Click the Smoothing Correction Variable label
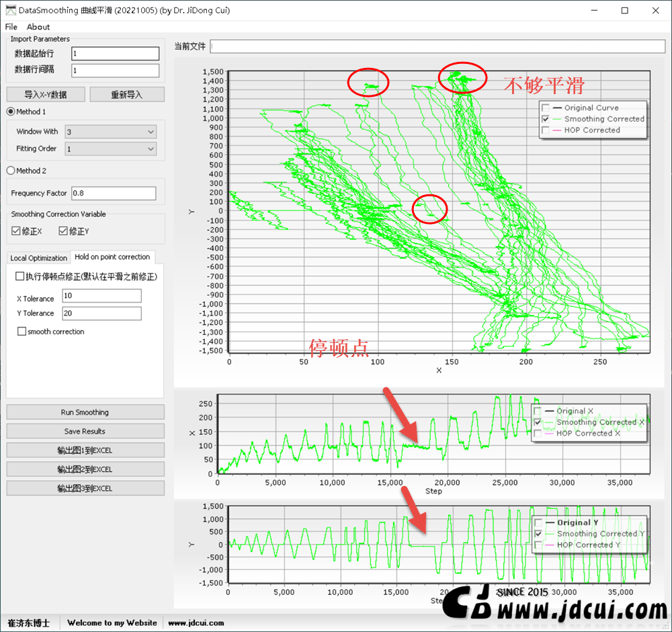Viewport: 672px width, 632px height. click(58, 214)
